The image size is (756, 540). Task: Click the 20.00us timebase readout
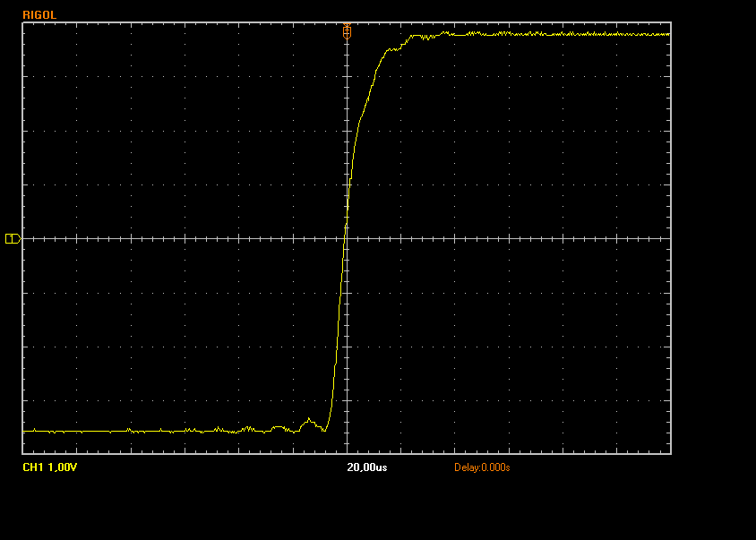[367, 467]
